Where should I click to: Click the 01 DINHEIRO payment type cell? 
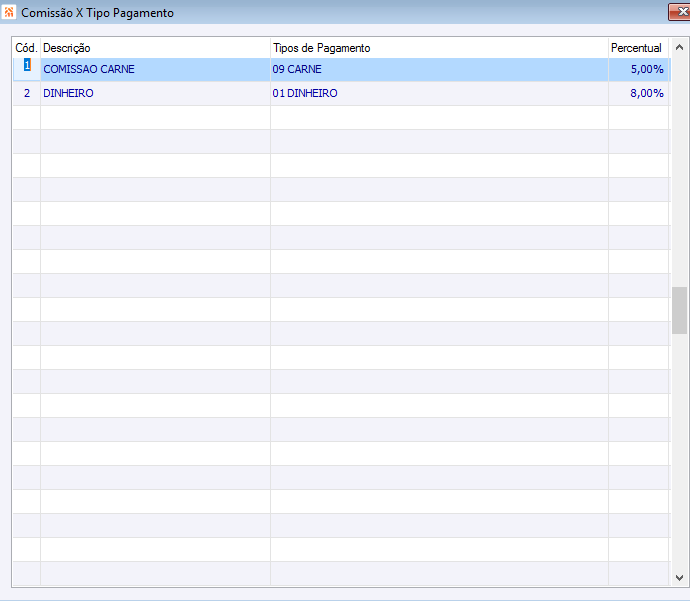point(439,93)
